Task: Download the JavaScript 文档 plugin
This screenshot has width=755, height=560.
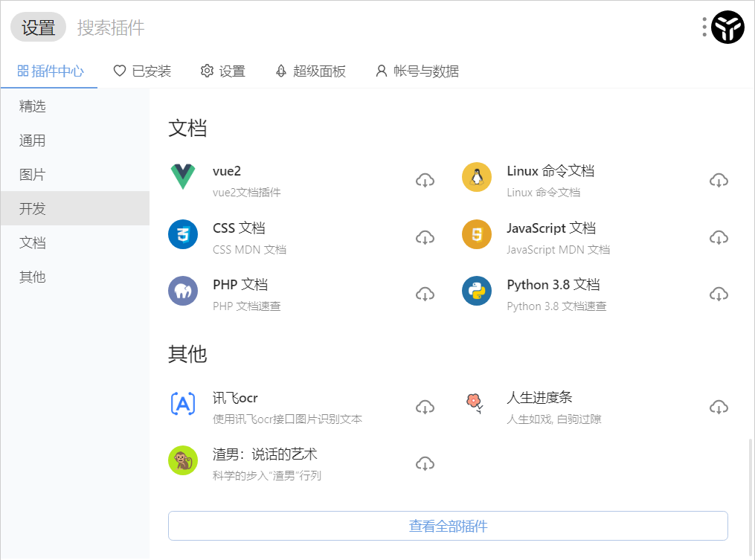Action: 719,237
